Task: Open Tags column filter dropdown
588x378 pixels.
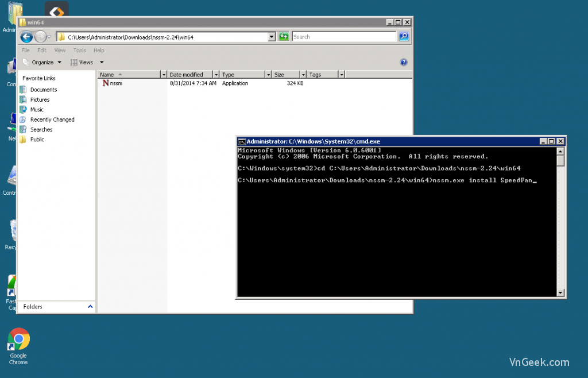Action: click(341, 75)
